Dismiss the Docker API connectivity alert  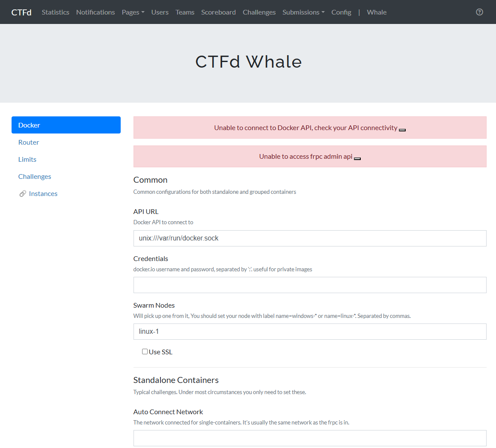[x=402, y=130]
